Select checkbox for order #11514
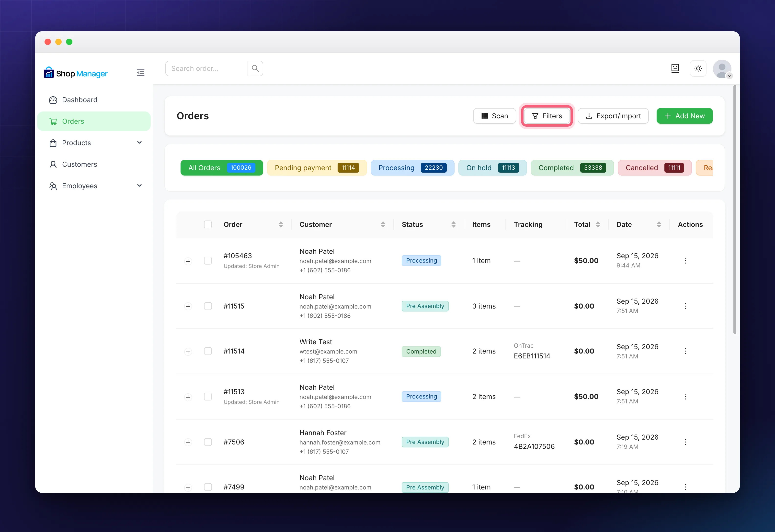This screenshot has width=775, height=532. coord(208,351)
